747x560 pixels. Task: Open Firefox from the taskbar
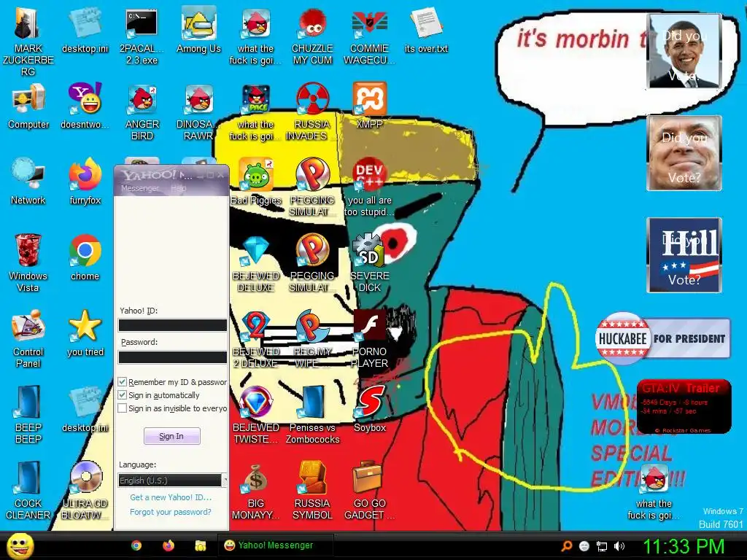[x=169, y=545]
